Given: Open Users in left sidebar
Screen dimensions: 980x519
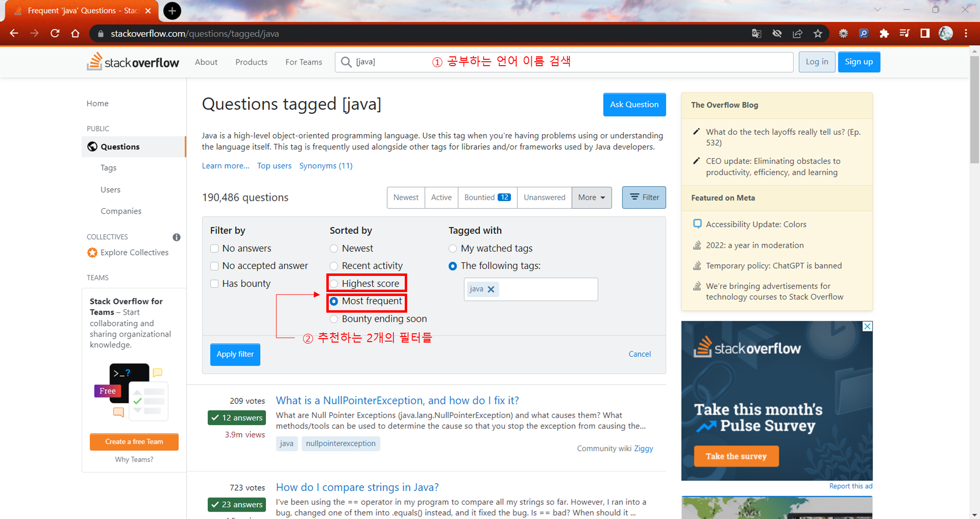Looking at the screenshot, I should (110, 190).
